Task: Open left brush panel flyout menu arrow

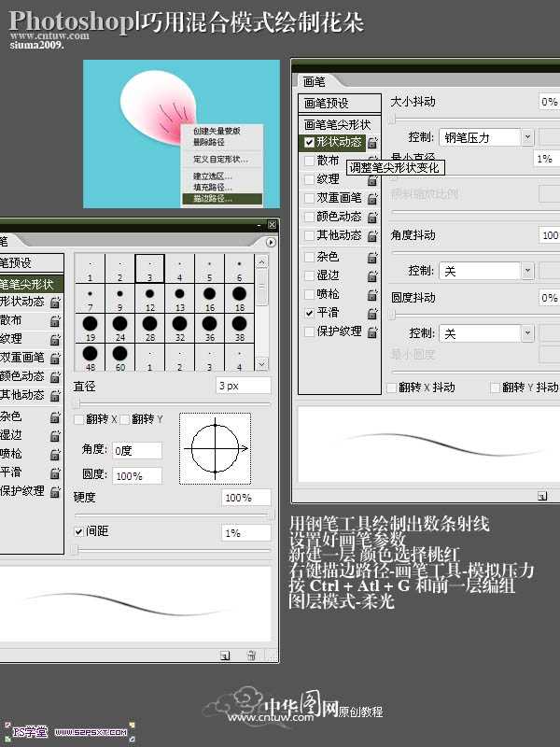Action: (x=271, y=243)
